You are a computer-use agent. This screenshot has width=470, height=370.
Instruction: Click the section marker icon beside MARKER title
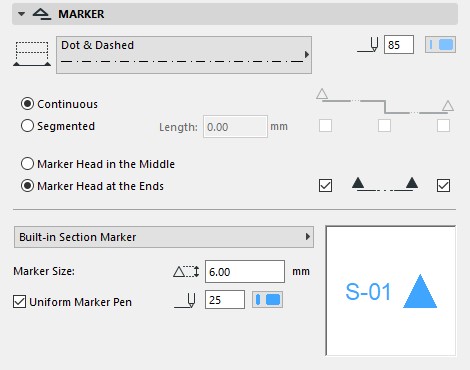click(x=42, y=14)
